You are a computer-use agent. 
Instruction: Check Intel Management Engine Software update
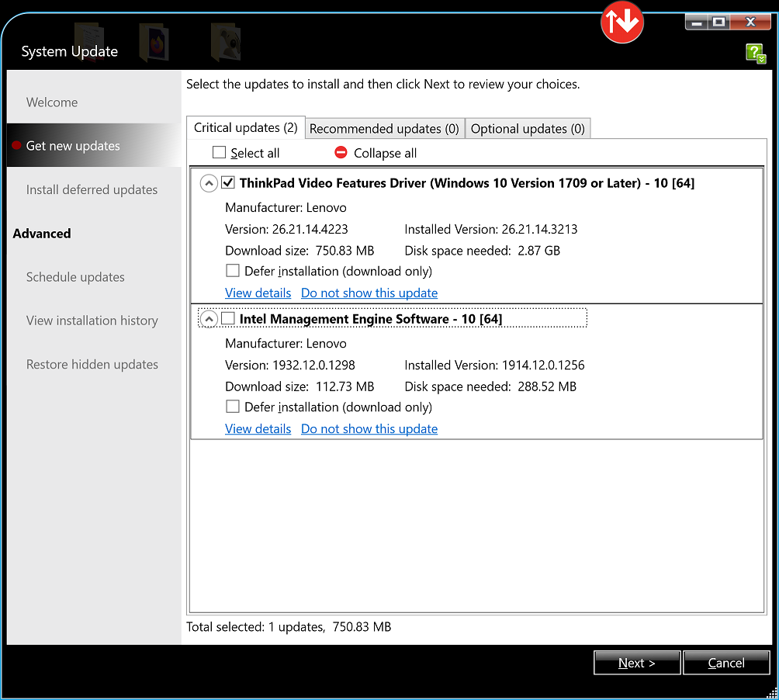click(228, 318)
